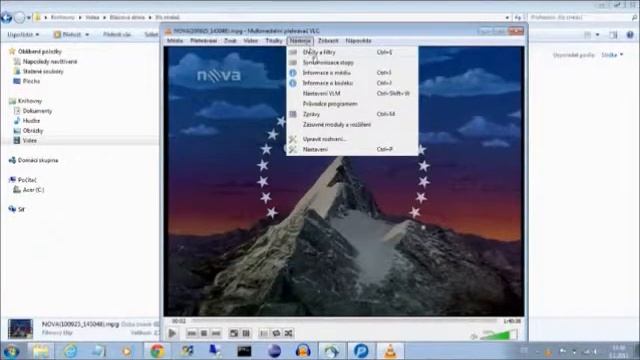
Task: Select Naposledy navštívené in sidebar
Action: [x=50, y=62]
